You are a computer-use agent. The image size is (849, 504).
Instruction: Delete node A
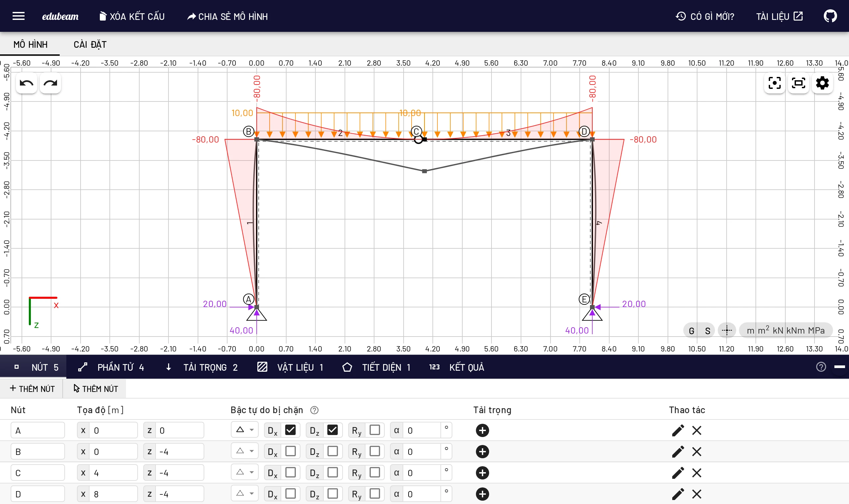(696, 430)
